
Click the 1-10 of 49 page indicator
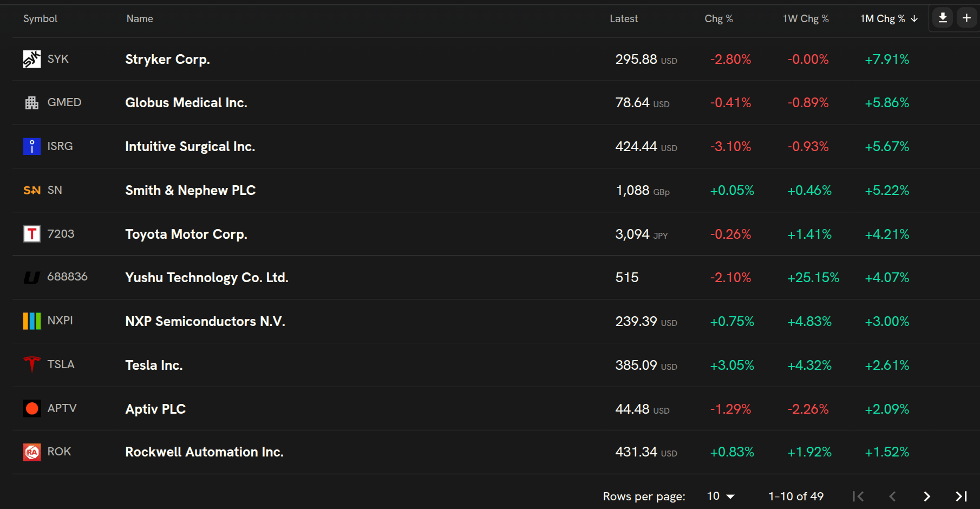(x=796, y=496)
